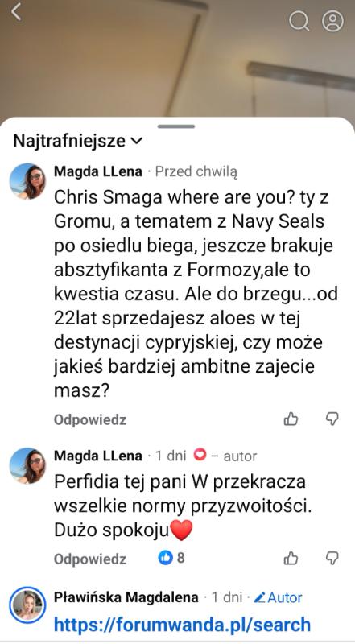Open Pławińska Magdalena's profile name
This screenshot has height=644, width=355.
126,597
